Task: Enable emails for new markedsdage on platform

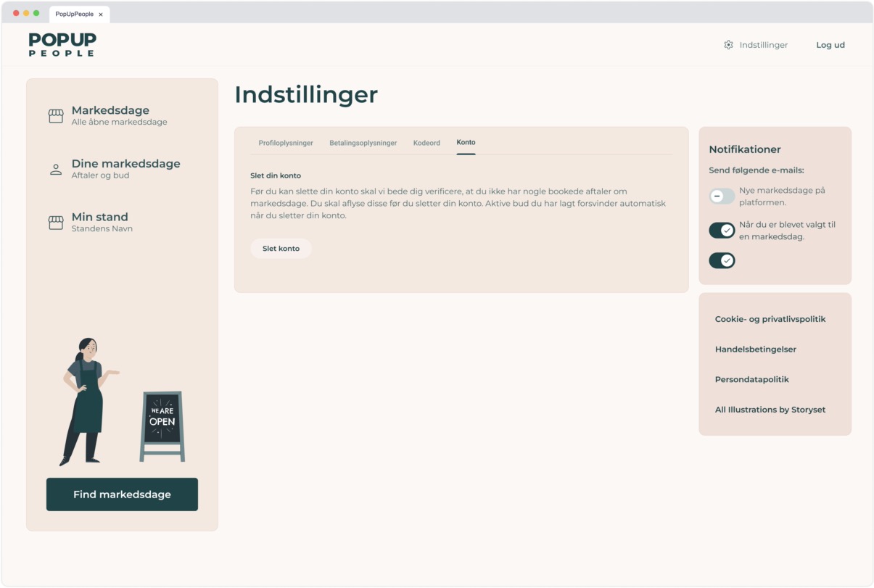Action: pos(722,196)
